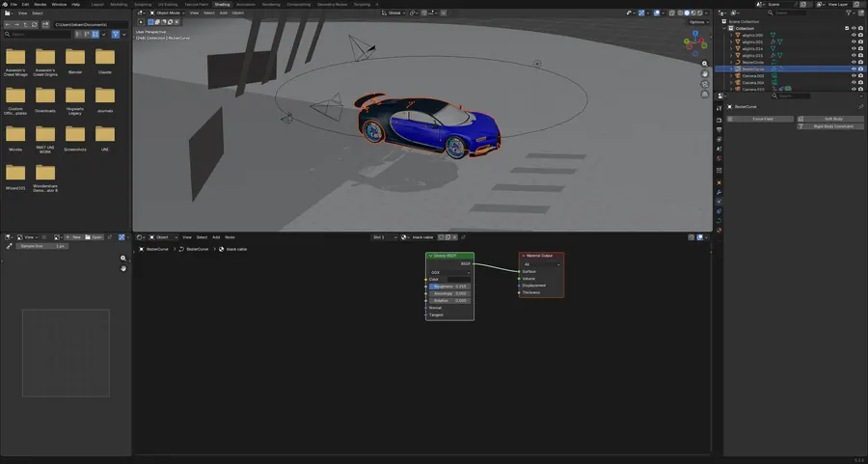The width and height of the screenshot is (868, 464).
Task: Click the file browser path field
Action: coord(91,25)
